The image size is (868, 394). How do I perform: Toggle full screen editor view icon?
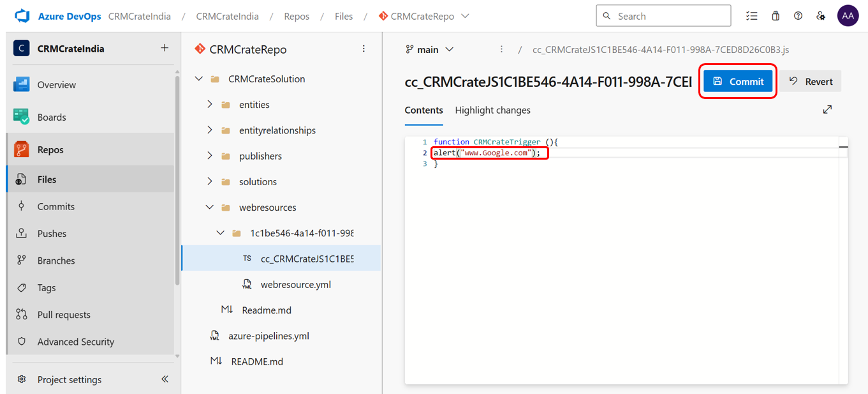(x=827, y=110)
